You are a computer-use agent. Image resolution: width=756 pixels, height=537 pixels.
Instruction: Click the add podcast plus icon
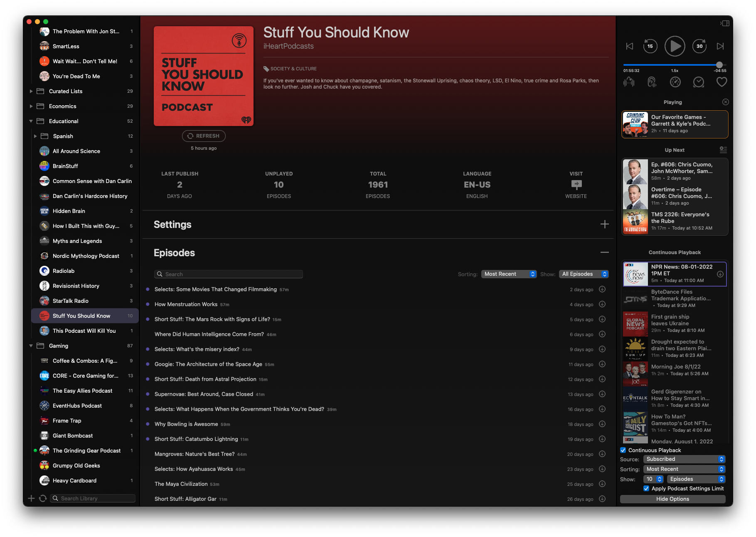31,498
